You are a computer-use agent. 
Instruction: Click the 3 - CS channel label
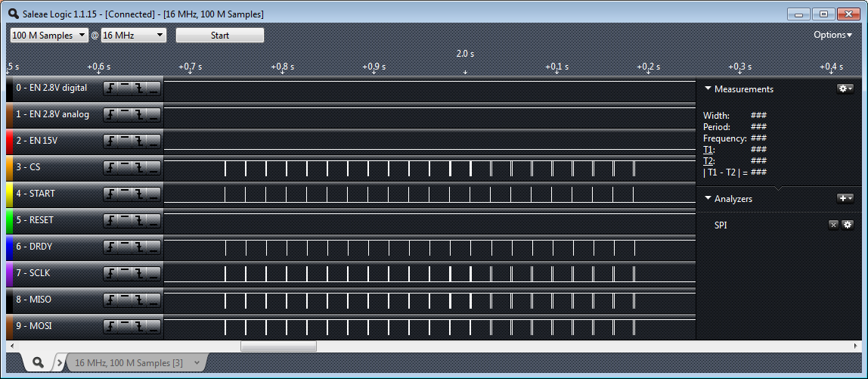[28, 167]
